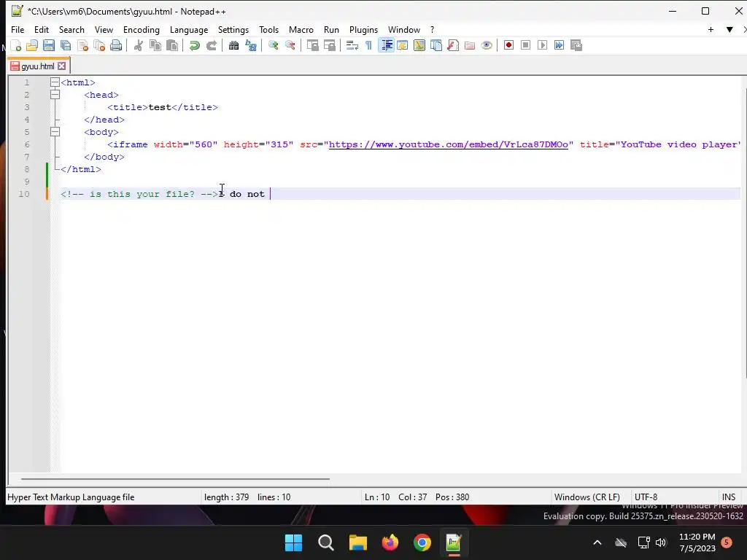This screenshot has height=560, width=747.
Task: Open the Function List icon
Action: coord(453,45)
